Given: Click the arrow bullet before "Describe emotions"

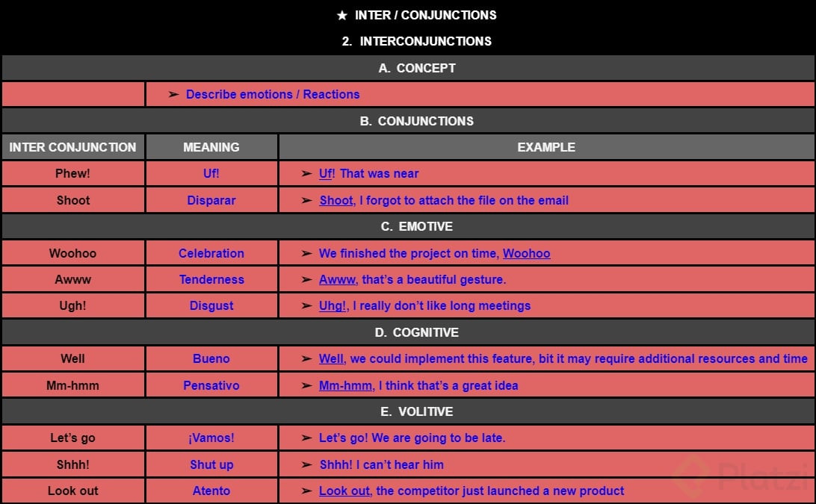Looking at the screenshot, I should click(173, 94).
